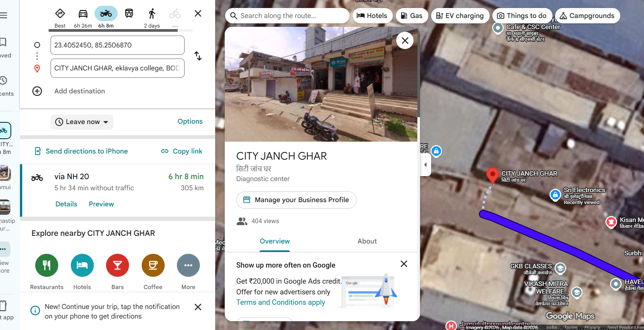Click the HAVEL map marker
Viewport: 644px width, 330px height.
point(616,284)
